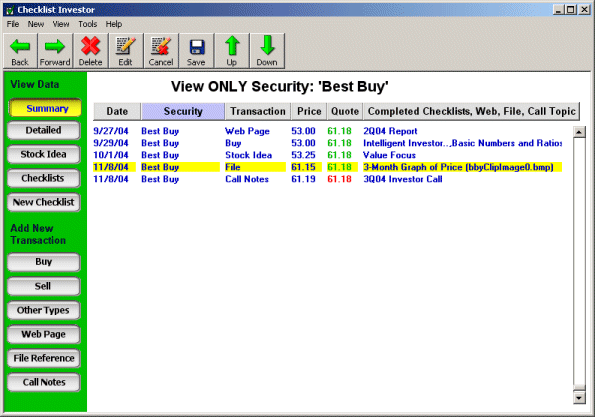This screenshot has width=595, height=417.
Task: Click the Cancel toolbar icon
Action: pos(161,46)
